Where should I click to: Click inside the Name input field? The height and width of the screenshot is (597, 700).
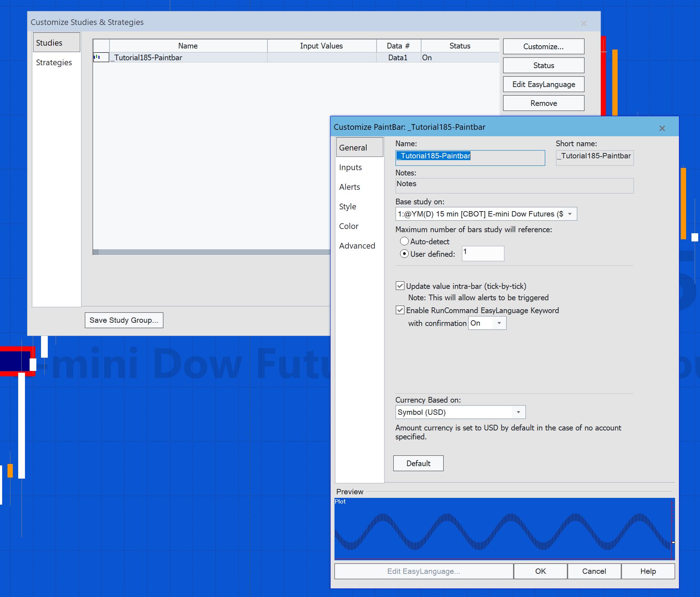click(x=470, y=157)
